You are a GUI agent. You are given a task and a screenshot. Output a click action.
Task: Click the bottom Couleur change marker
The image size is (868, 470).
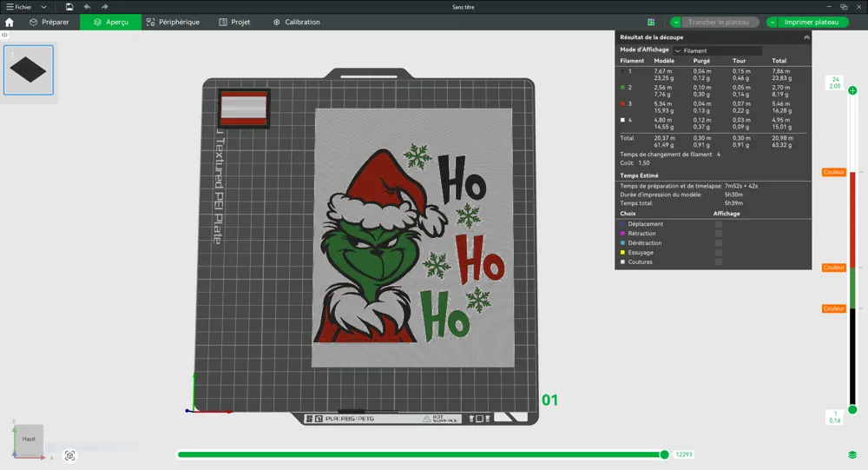(x=833, y=308)
